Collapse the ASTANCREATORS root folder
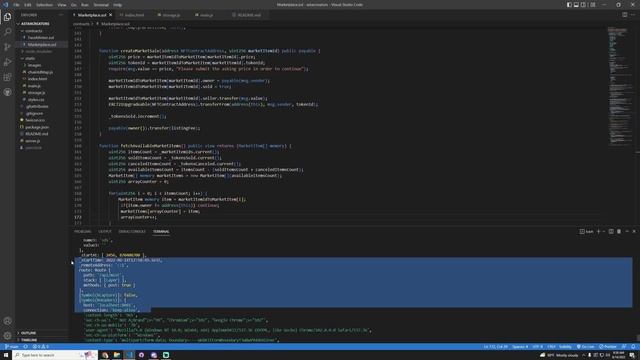Screen dimensions: 640x360 click(35, 24)
